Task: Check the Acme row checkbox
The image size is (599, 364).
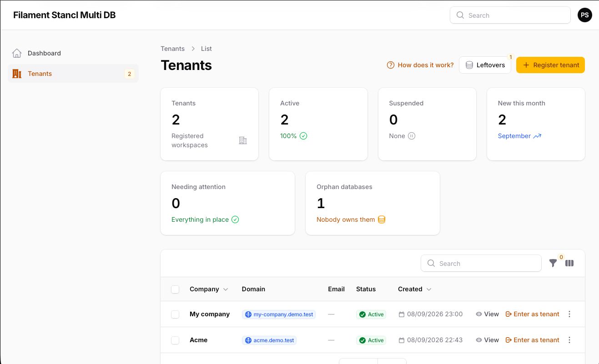Action: coord(175,340)
